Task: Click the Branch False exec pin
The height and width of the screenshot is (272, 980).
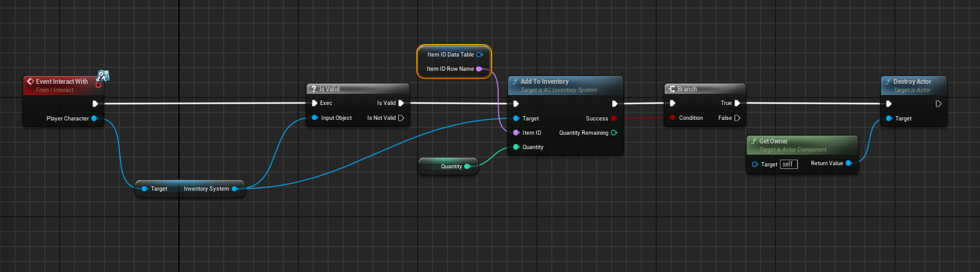Action: 738,118
